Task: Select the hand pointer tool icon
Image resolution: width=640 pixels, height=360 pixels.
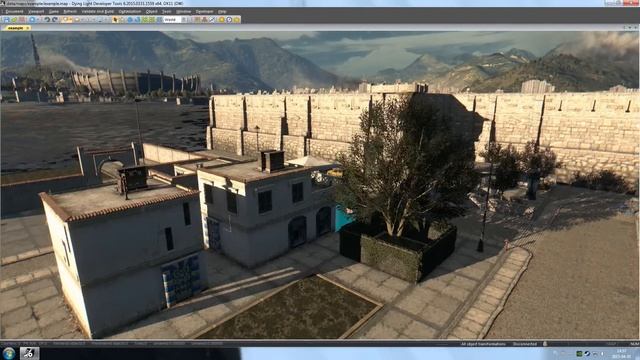Action: click(115, 20)
